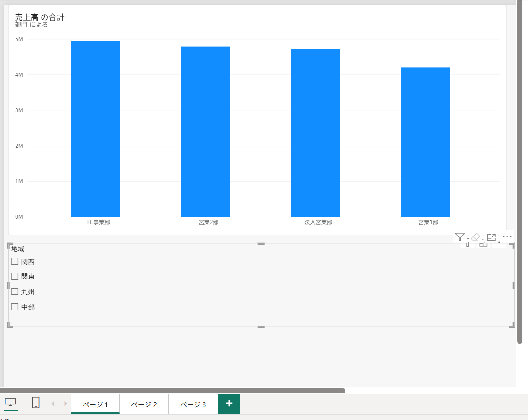The width and height of the screenshot is (528, 420).
Task: Click the chart subtitle 部門 による
Action: pyautogui.click(x=31, y=25)
